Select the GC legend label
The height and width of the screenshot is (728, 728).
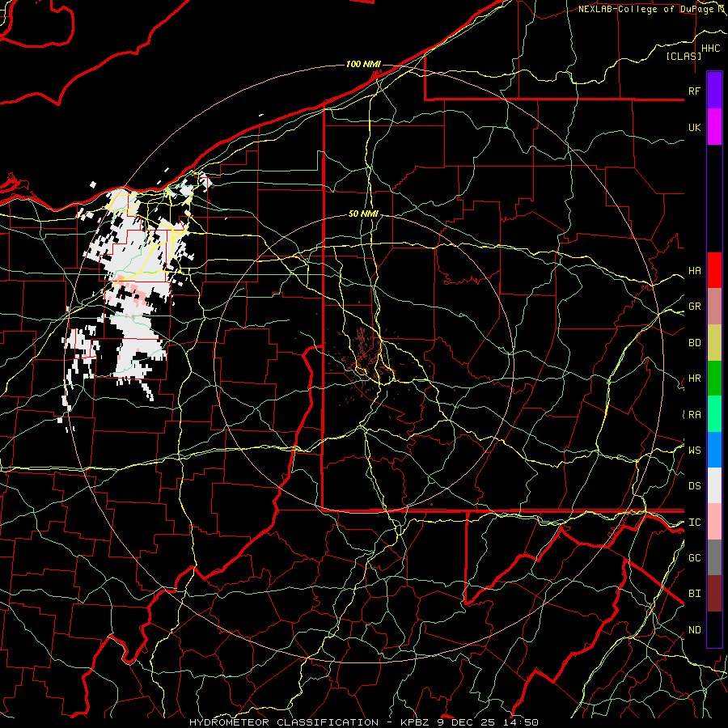tap(694, 558)
